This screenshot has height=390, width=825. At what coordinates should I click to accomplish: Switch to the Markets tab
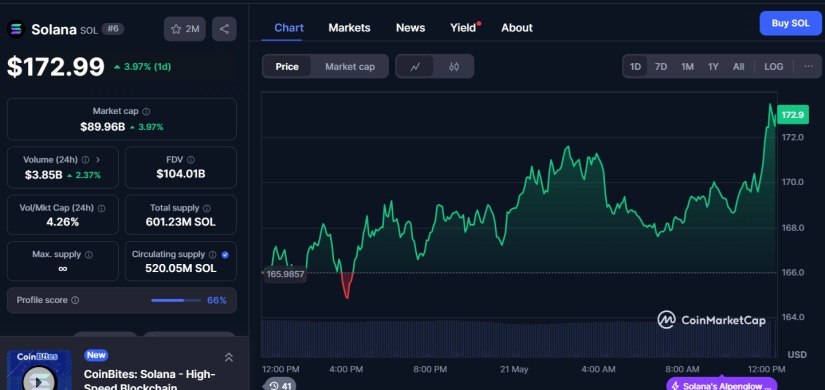(x=349, y=28)
